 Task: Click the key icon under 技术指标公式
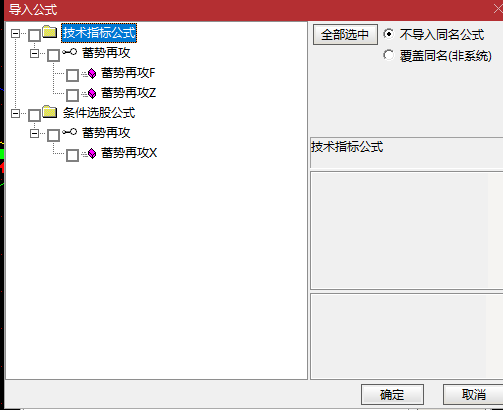tap(70, 52)
